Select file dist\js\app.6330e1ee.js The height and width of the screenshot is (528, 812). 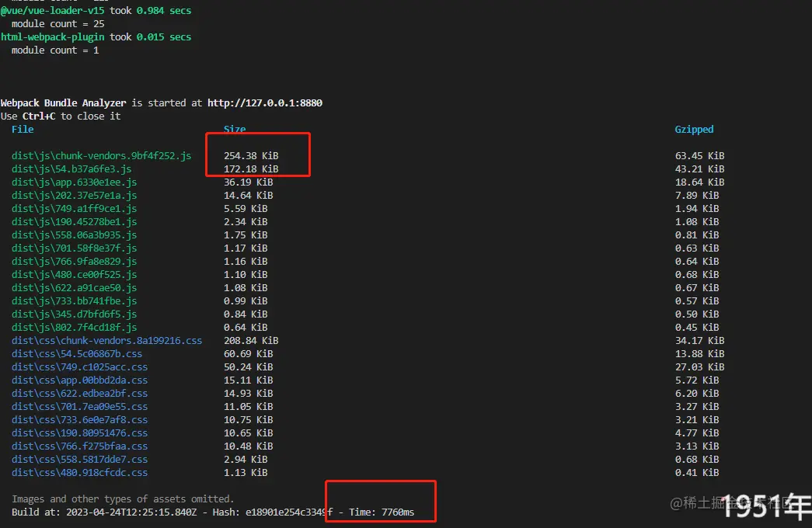click(x=74, y=182)
